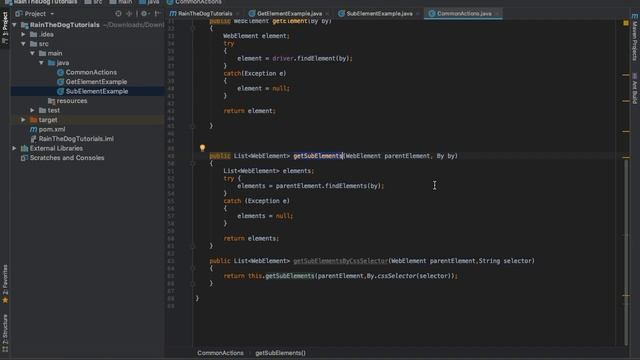Screen dimensions: 640x360
Task: Click 'driver.findElement(by)' in the code
Action: point(311,58)
